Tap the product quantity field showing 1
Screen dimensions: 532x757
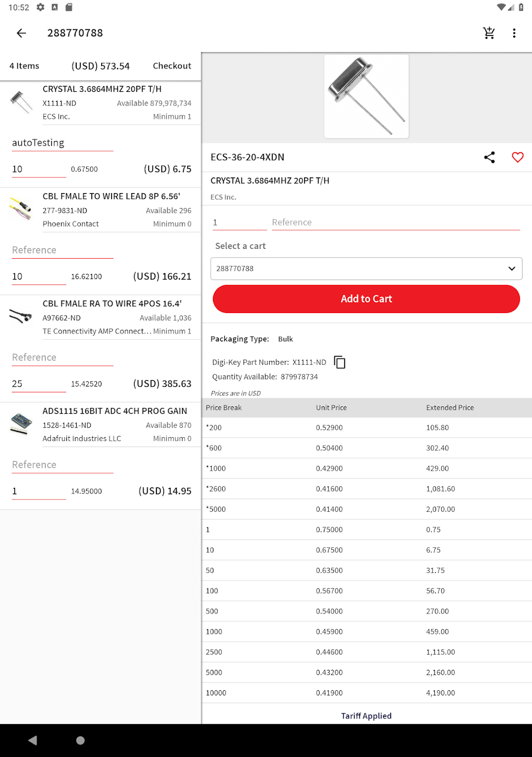pyautogui.click(x=239, y=222)
